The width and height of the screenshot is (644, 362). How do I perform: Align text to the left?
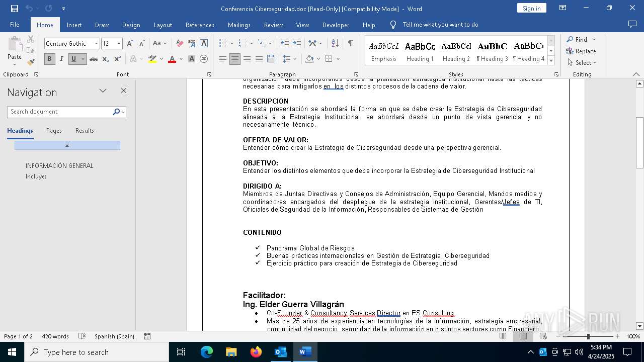[x=223, y=59]
